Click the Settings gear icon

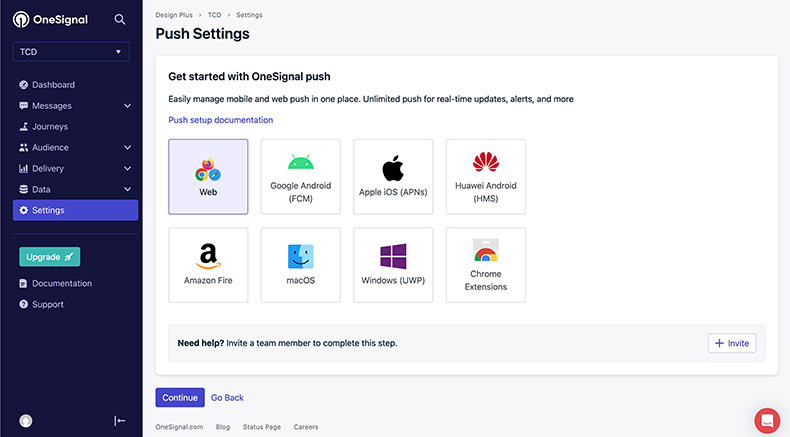[x=23, y=210]
